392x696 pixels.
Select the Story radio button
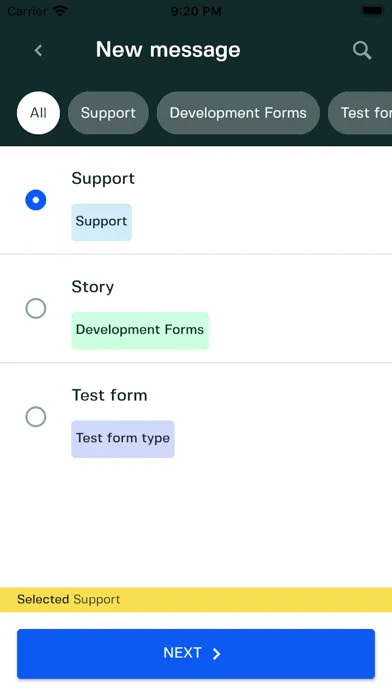[x=36, y=308]
